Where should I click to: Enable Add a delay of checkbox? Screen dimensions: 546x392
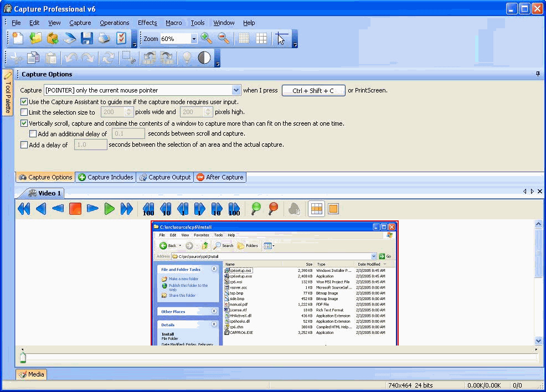click(x=24, y=145)
